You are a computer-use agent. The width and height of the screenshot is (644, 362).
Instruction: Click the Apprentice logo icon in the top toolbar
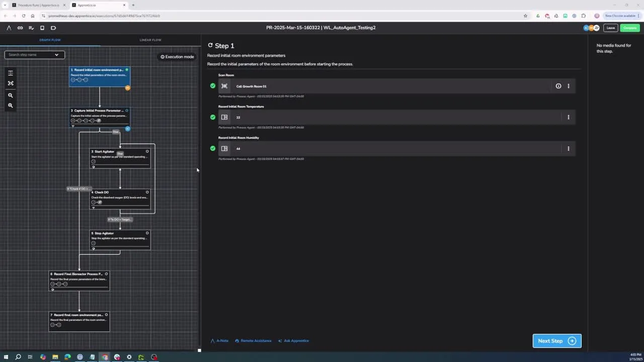click(9, 28)
